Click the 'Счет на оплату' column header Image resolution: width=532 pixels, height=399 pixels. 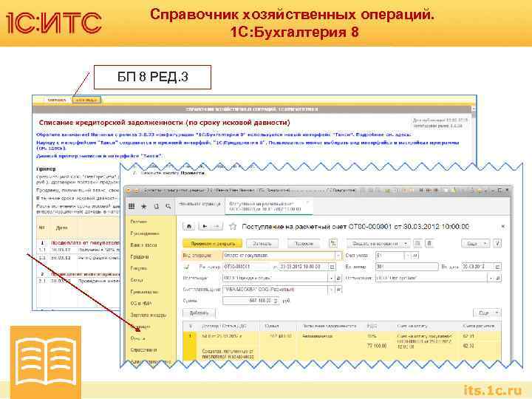pos(412,326)
